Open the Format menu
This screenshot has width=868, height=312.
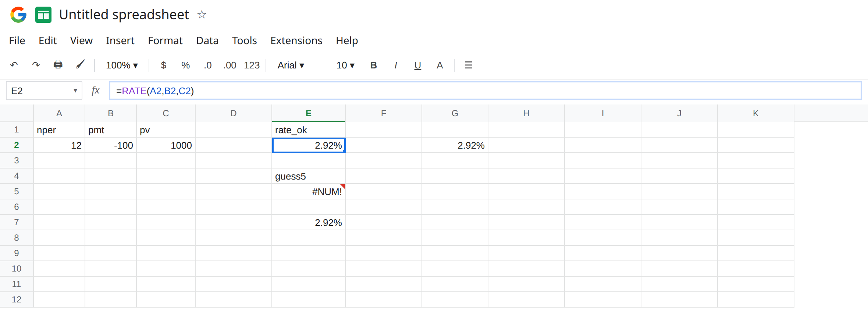tap(165, 40)
